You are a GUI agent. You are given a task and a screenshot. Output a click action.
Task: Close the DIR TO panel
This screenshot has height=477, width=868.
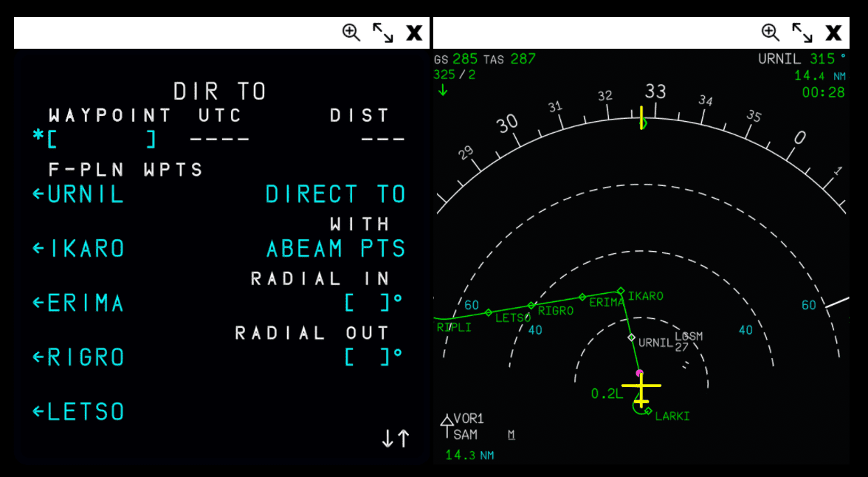pos(414,32)
